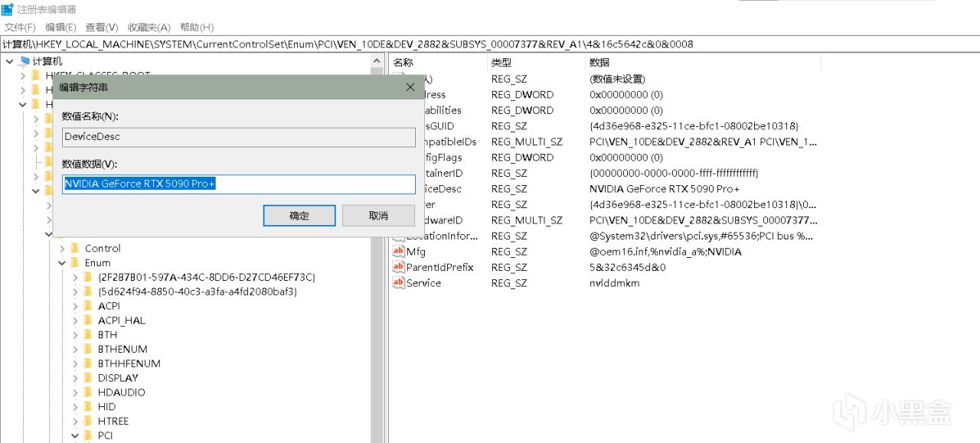Close the 编辑字符串 dialog with X
Image resolution: width=980 pixels, height=443 pixels.
410,87
